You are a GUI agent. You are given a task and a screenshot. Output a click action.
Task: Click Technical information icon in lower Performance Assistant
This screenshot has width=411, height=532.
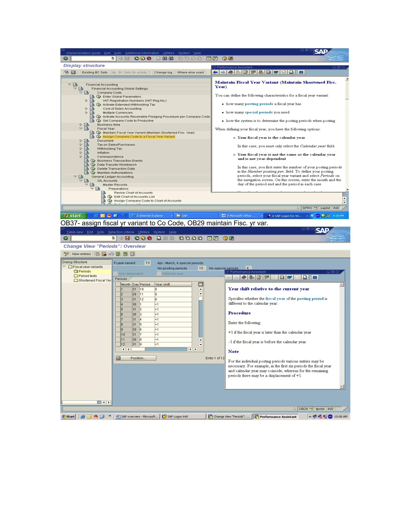(x=251, y=277)
